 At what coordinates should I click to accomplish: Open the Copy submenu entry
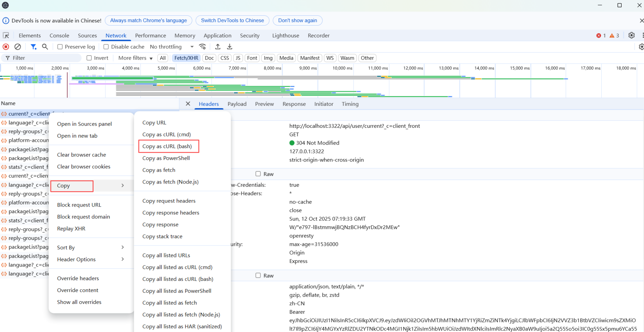(x=91, y=186)
